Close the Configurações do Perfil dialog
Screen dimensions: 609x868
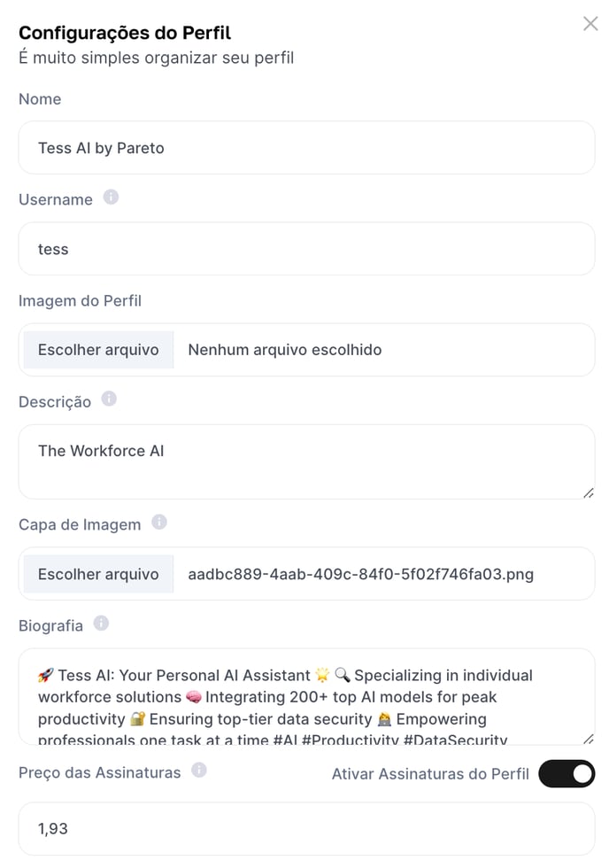click(590, 24)
